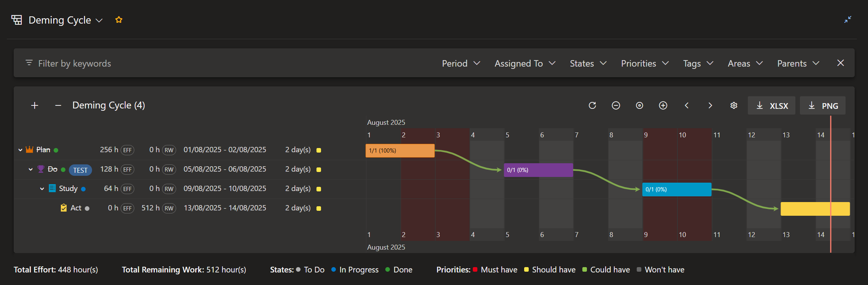Click the RW badge on Study row
The width and height of the screenshot is (868, 285).
point(169,189)
